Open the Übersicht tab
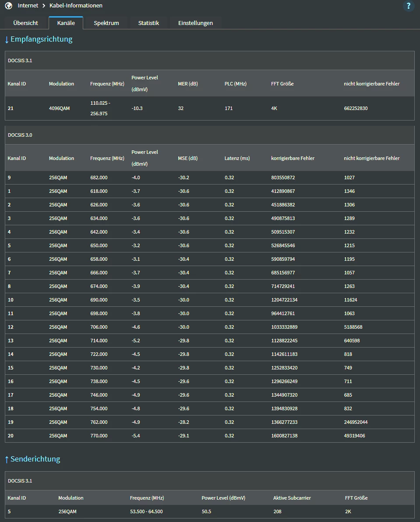This screenshot has width=420, height=522. 25,23
